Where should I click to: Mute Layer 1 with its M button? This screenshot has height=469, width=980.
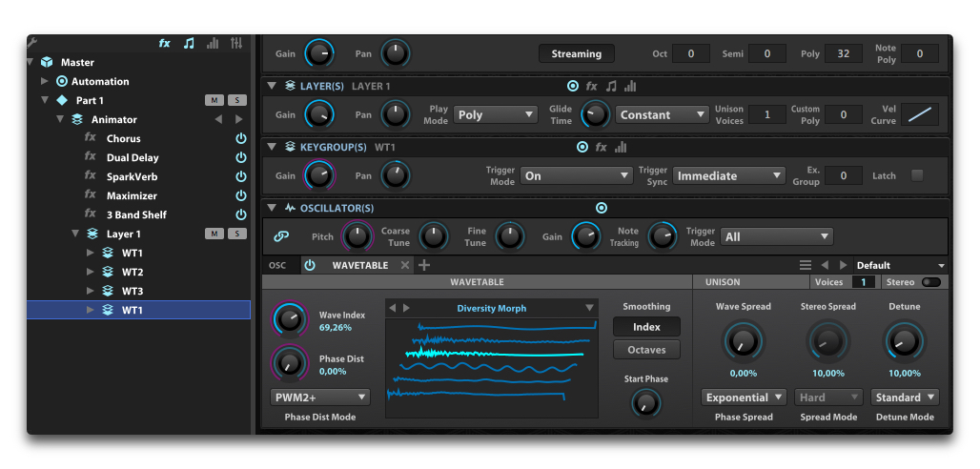(214, 234)
